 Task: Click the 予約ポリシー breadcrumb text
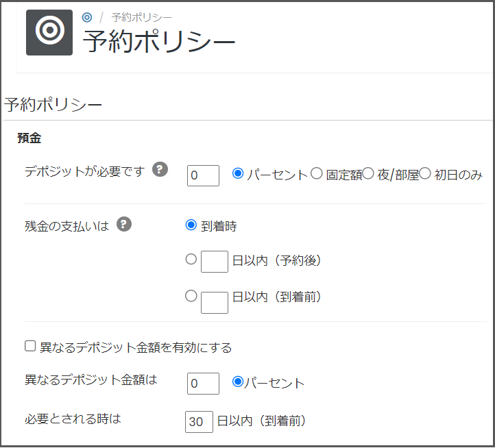(x=141, y=17)
